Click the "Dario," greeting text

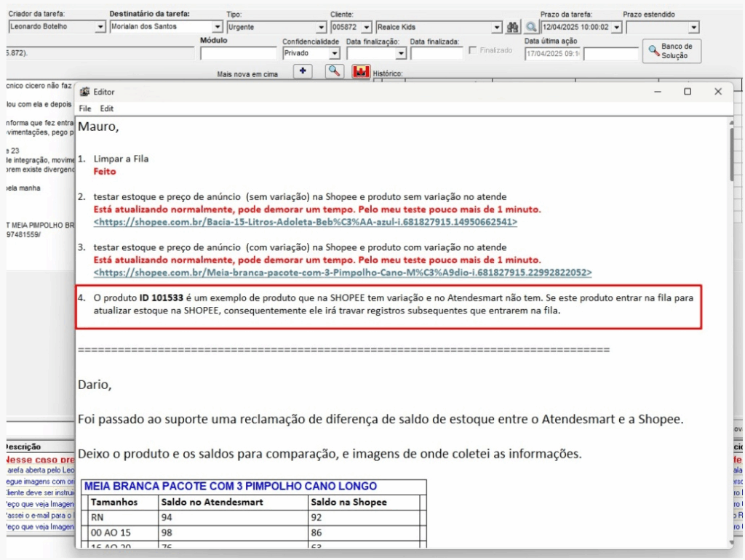click(95, 384)
